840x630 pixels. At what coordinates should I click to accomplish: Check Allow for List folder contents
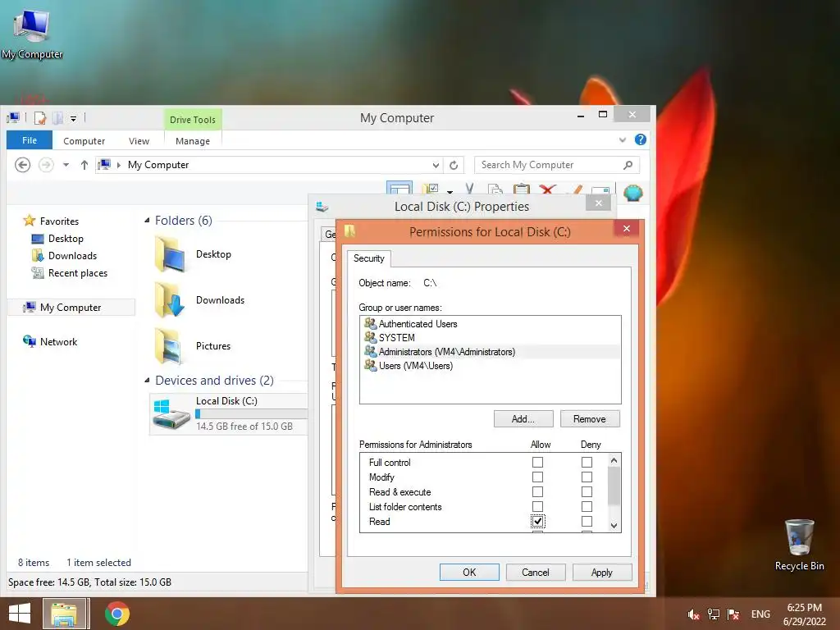click(537, 507)
